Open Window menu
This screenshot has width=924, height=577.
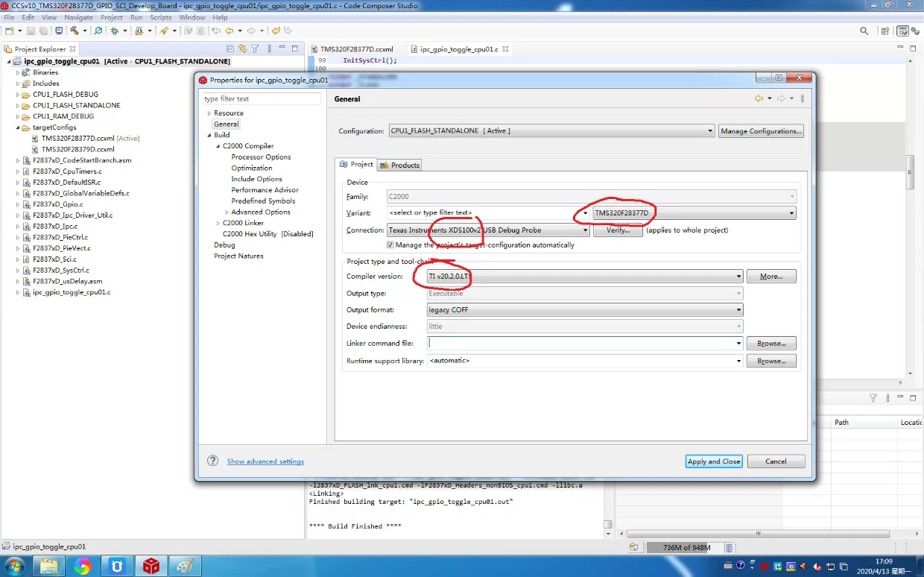click(x=192, y=17)
